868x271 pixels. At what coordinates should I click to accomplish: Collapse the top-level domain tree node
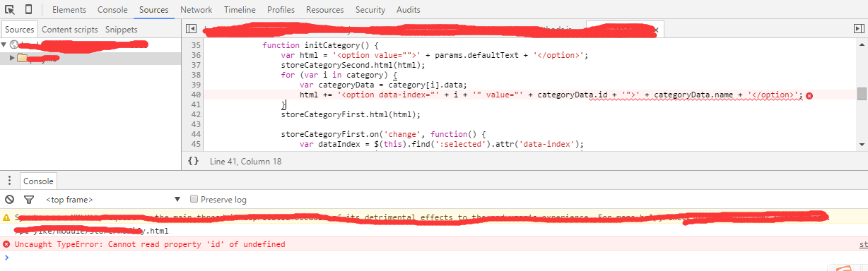[4, 44]
